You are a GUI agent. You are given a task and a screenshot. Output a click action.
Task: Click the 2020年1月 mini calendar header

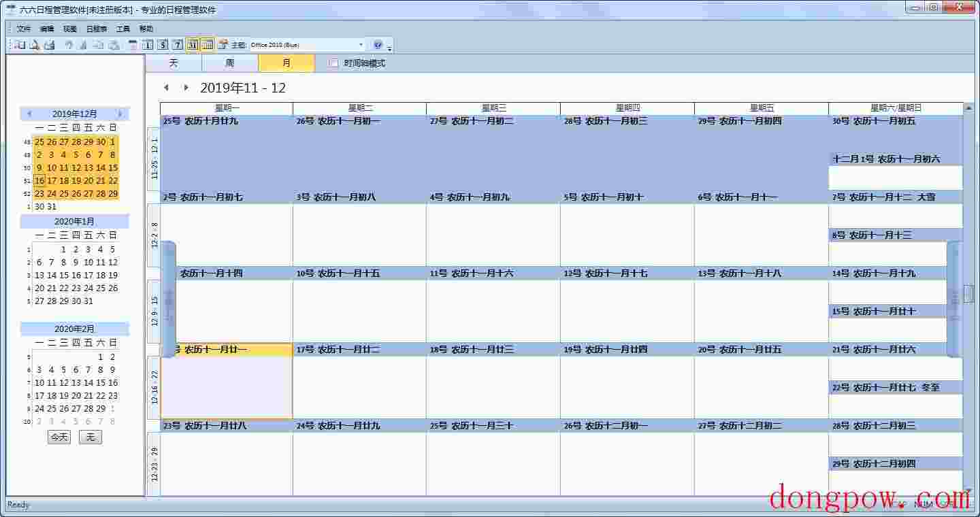coord(75,221)
